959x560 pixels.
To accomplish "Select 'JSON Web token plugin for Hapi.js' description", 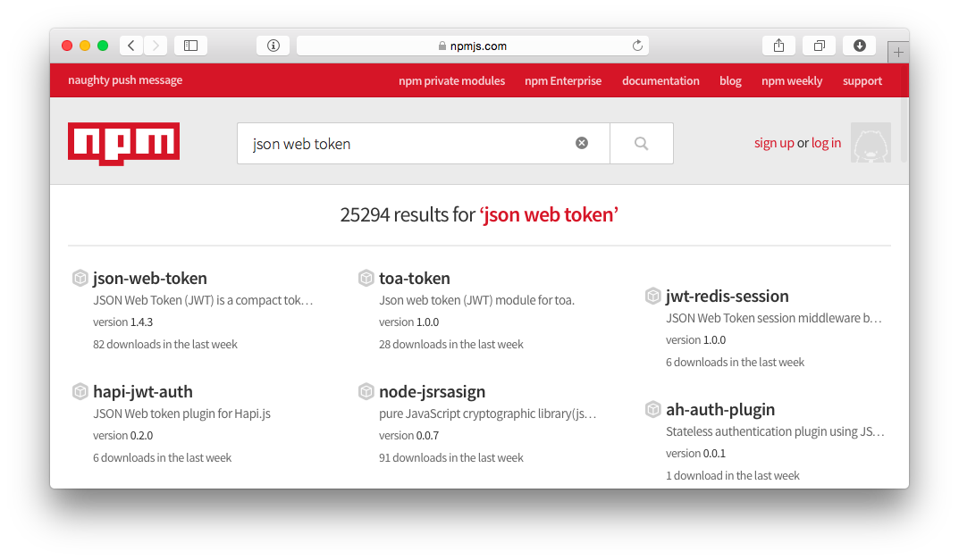I will [181, 414].
